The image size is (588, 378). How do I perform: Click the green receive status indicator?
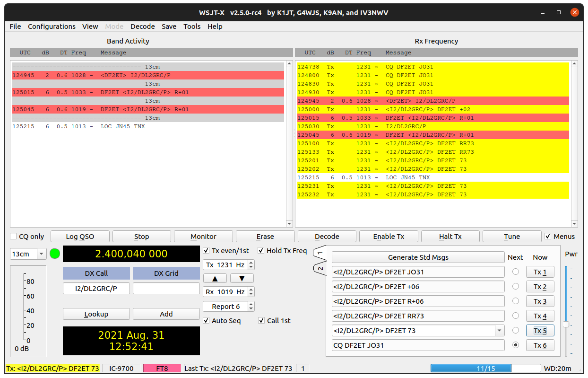[x=55, y=254]
